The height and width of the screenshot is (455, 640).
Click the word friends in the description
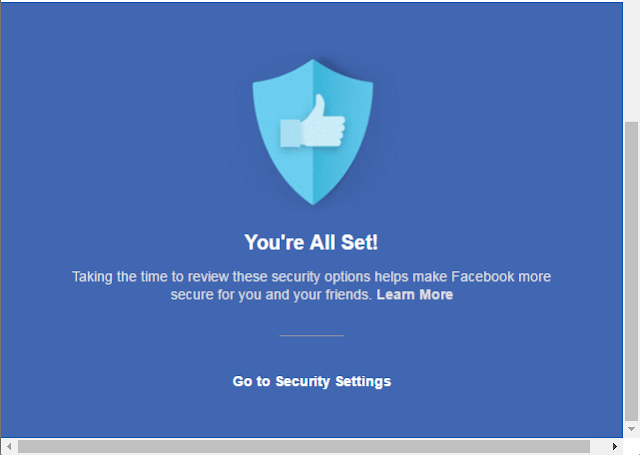pos(348,295)
